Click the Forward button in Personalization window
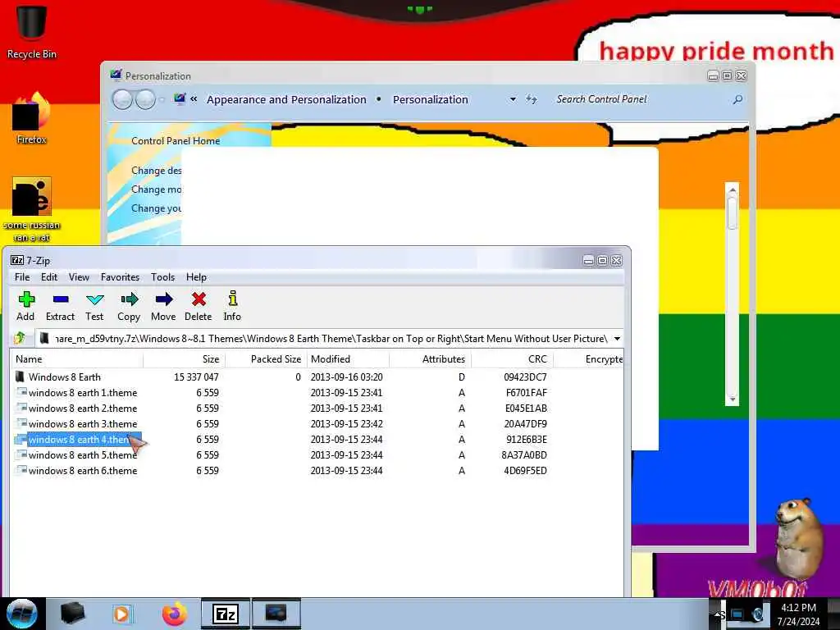The width and height of the screenshot is (840, 630). pos(145,99)
